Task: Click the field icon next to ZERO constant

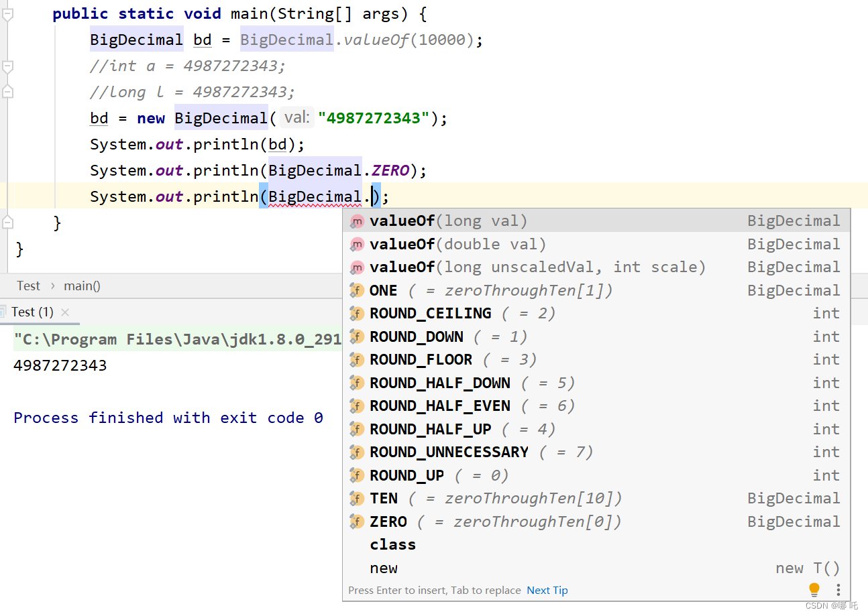Action: coord(356,521)
